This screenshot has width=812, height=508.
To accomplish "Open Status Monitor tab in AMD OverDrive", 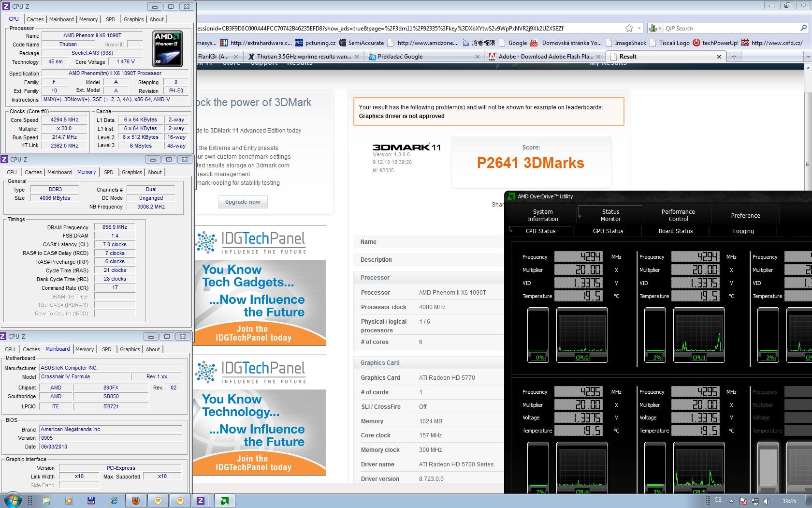I will (x=610, y=215).
